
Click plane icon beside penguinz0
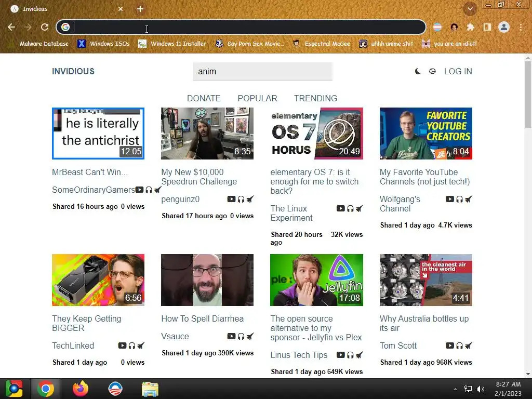pos(250,199)
